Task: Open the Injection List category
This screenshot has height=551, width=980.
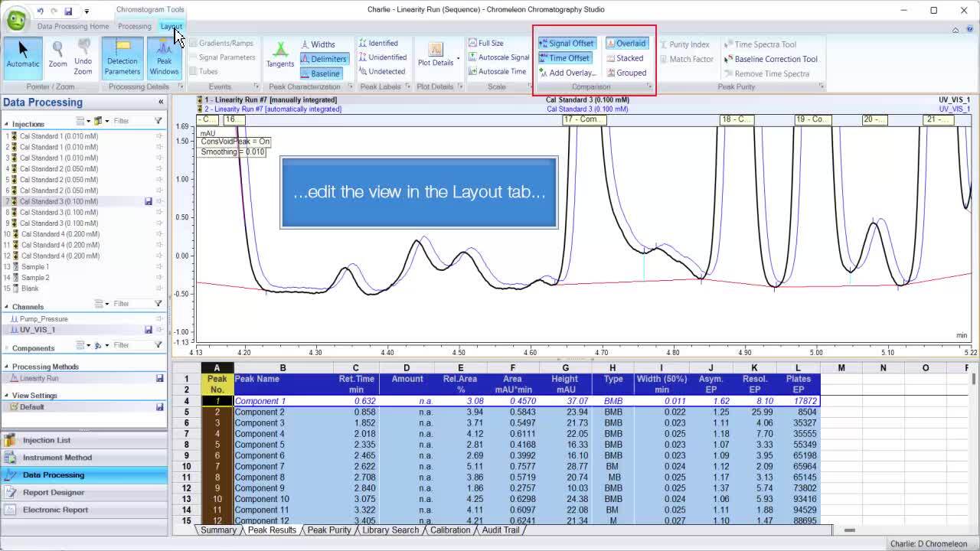Action: (x=84, y=440)
